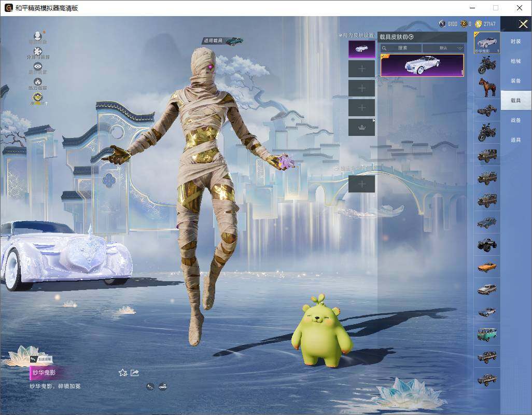532x415 pixels.
Task: Click the horse-head icon in the left column
Action: pos(38,82)
